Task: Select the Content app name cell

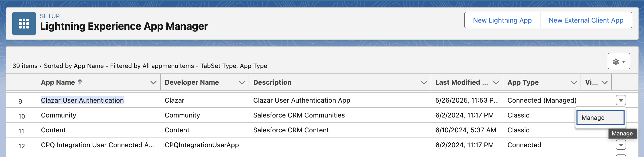Action: (53, 130)
